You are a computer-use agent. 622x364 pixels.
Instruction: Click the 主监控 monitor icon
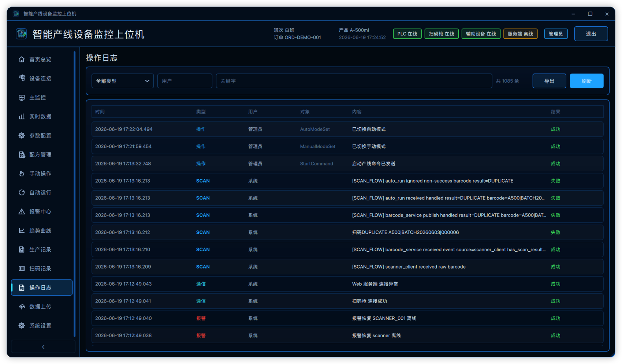point(22,97)
